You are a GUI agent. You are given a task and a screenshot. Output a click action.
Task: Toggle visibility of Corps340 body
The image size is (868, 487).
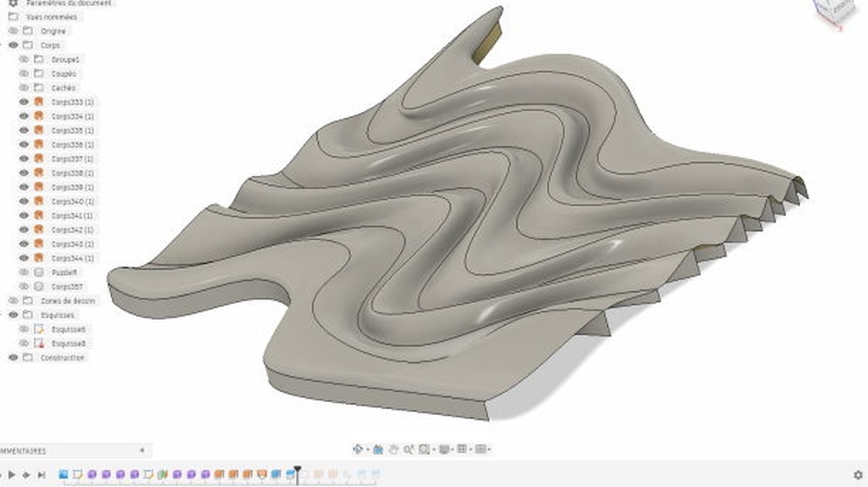coord(24,201)
